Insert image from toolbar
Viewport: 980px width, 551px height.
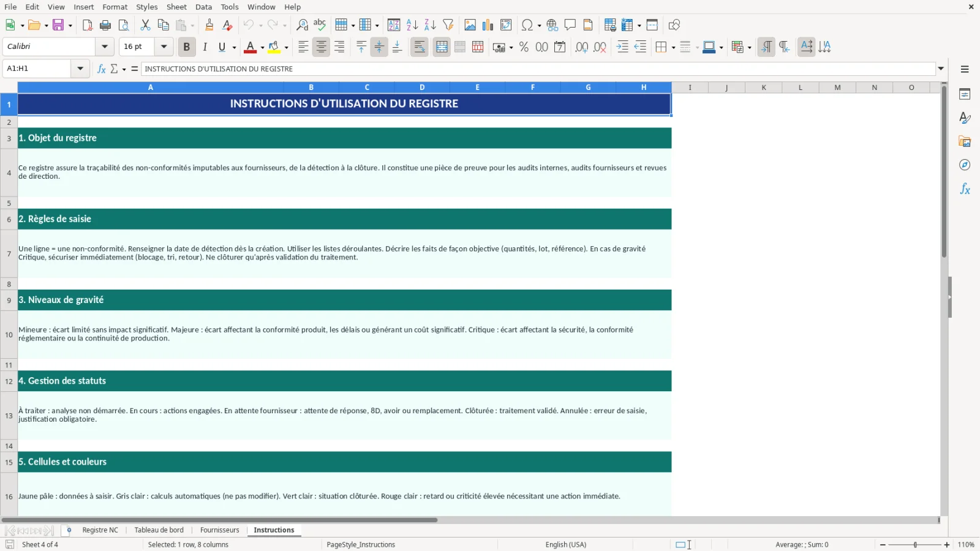click(470, 25)
